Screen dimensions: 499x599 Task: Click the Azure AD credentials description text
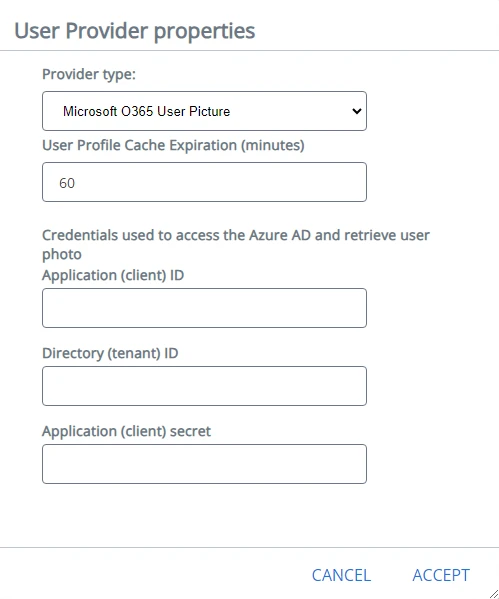[x=236, y=244]
